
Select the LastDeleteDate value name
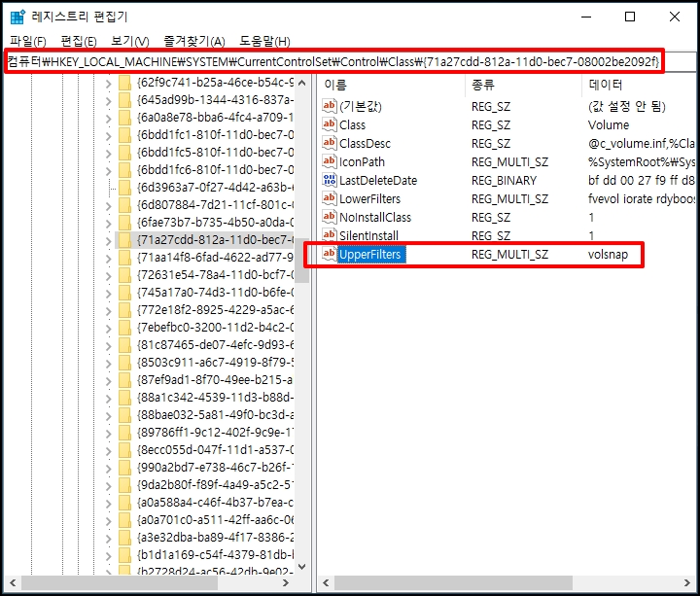378,181
